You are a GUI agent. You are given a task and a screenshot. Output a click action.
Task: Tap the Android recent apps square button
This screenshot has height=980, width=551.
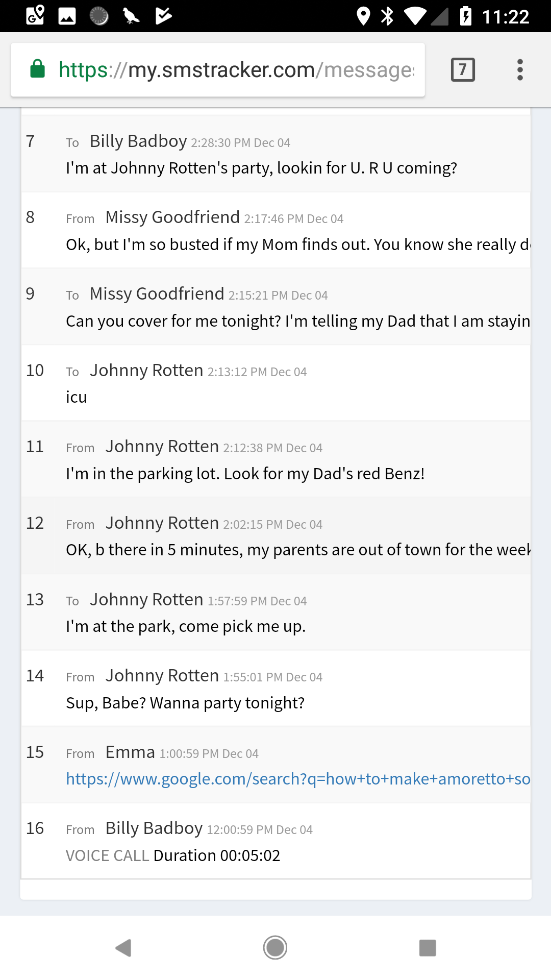coord(428,948)
